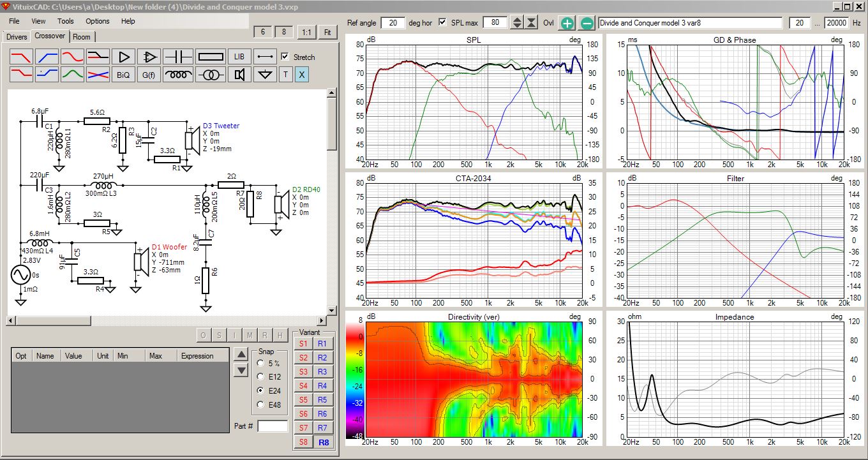Uncheck the Stretch checkbox

coord(285,56)
